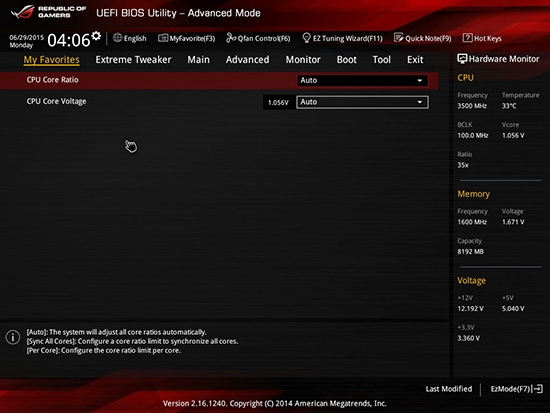Click the 1.671 V memory voltage value

[x=513, y=222]
